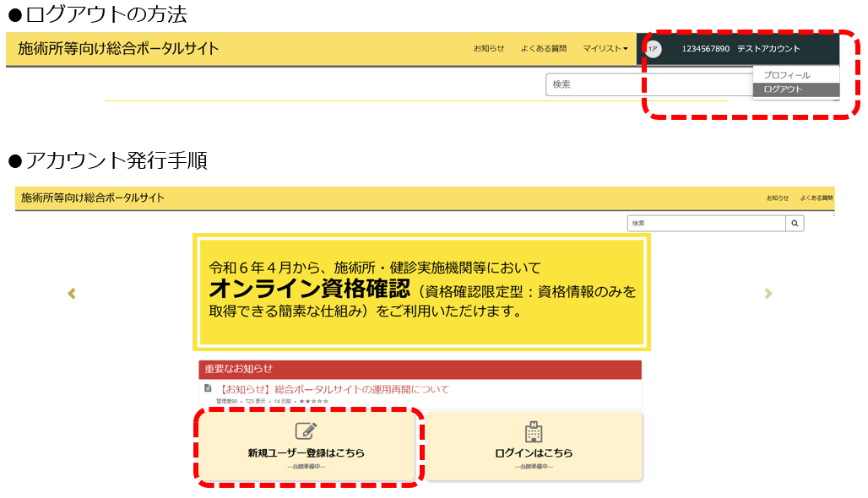Click the オンライン資格確認 yellow banner
Viewport: 868px width, 498px height.
pyautogui.click(x=421, y=291)
